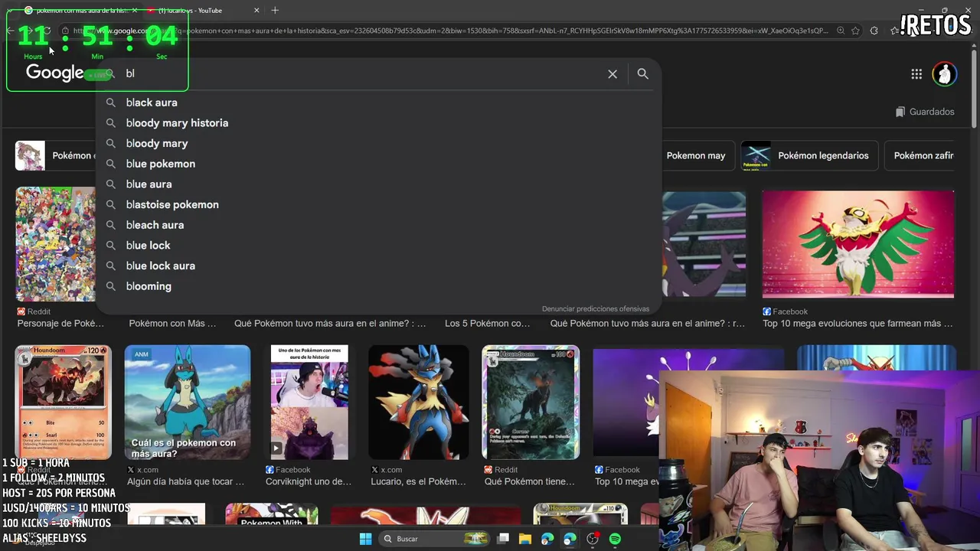Click the first Edge taskbar icon
Image resolution: width=980 pixels, height=551 pixels.
pyautogui.click(x=547, y=539)
